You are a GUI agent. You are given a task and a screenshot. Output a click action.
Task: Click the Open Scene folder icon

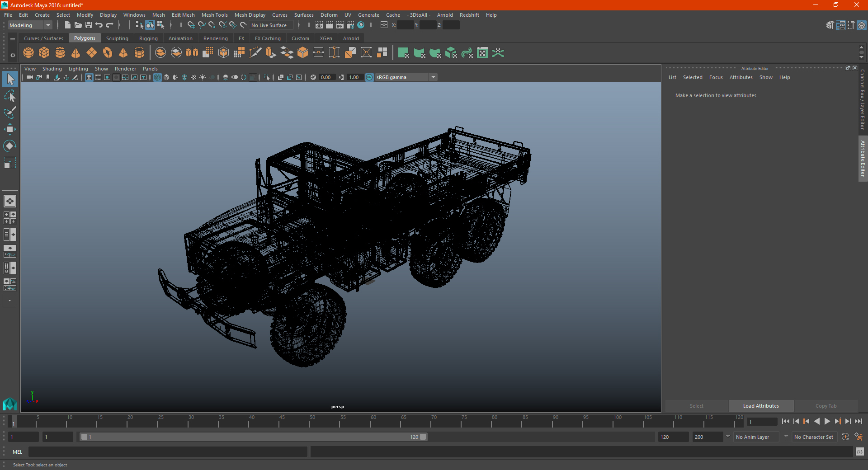tap(78, 25)
